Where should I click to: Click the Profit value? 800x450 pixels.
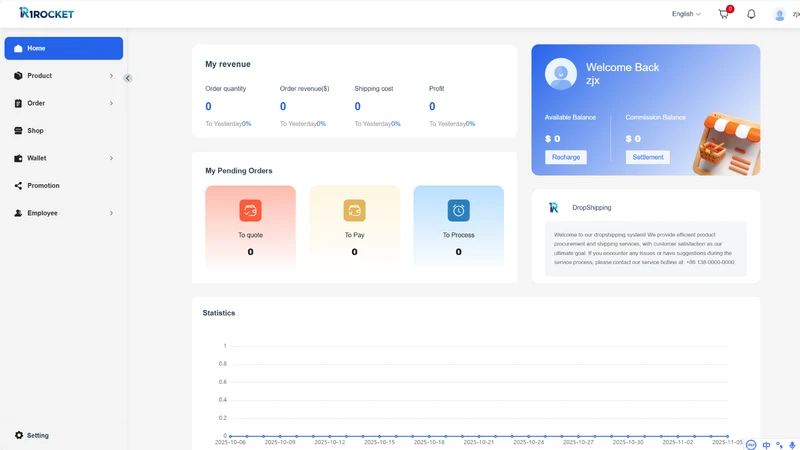click(x=432, y=107)
